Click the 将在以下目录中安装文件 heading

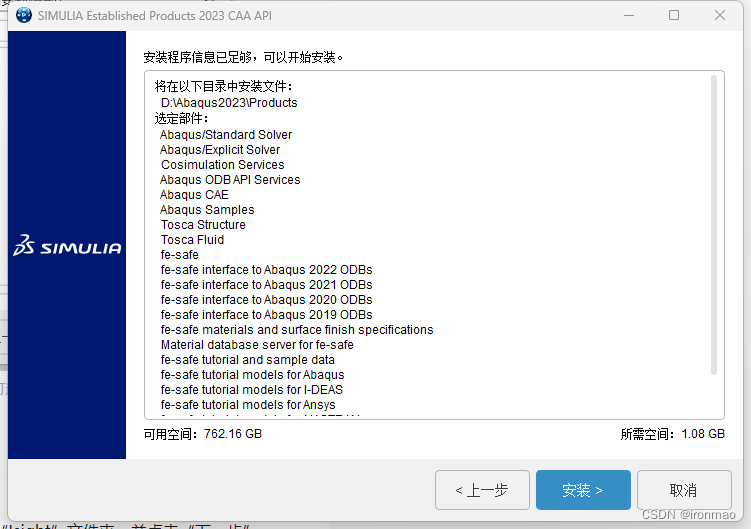point(224,87)
